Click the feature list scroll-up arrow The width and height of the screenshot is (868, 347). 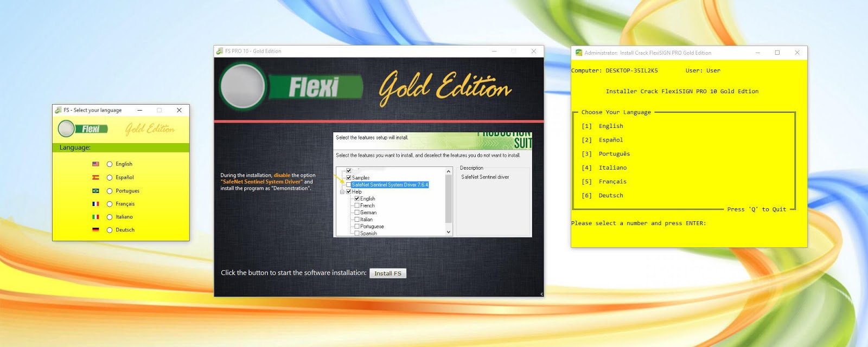pyautogui.click(x=449, y=171)
